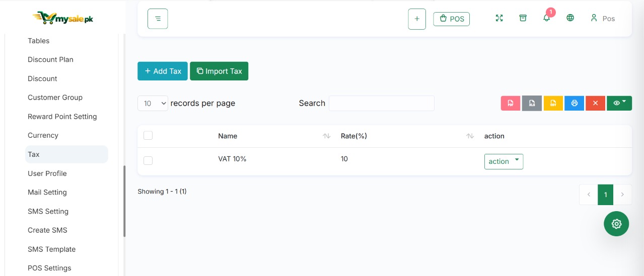Check the VAT 10% row checkbox
This screenshot has height=276, width=644.
pyautogui.click(x=148, y=160)
